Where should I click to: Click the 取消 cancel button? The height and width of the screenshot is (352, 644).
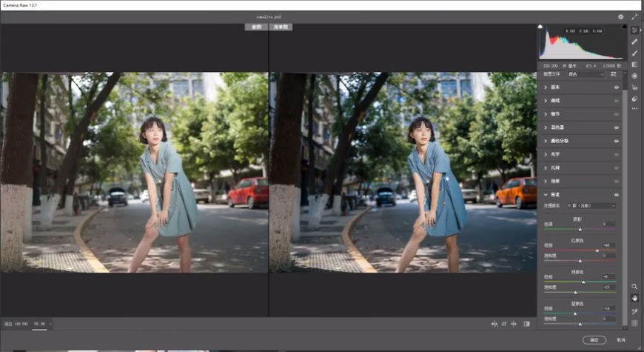[x=621, y=340]
